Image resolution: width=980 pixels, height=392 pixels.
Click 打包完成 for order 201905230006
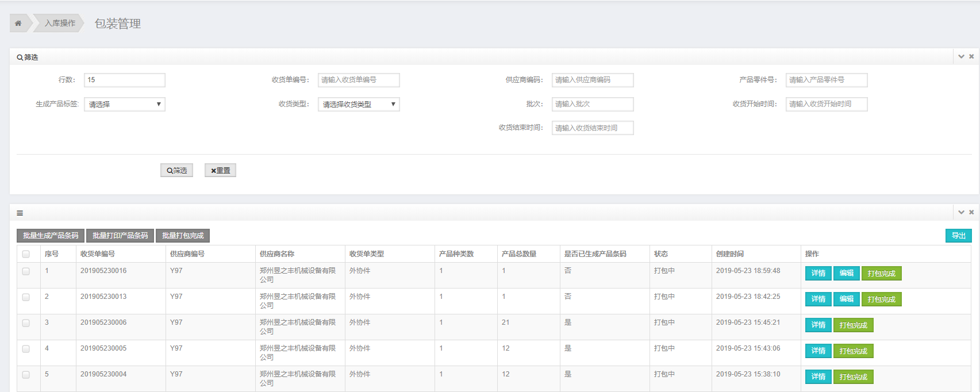[x=853, y=325]
